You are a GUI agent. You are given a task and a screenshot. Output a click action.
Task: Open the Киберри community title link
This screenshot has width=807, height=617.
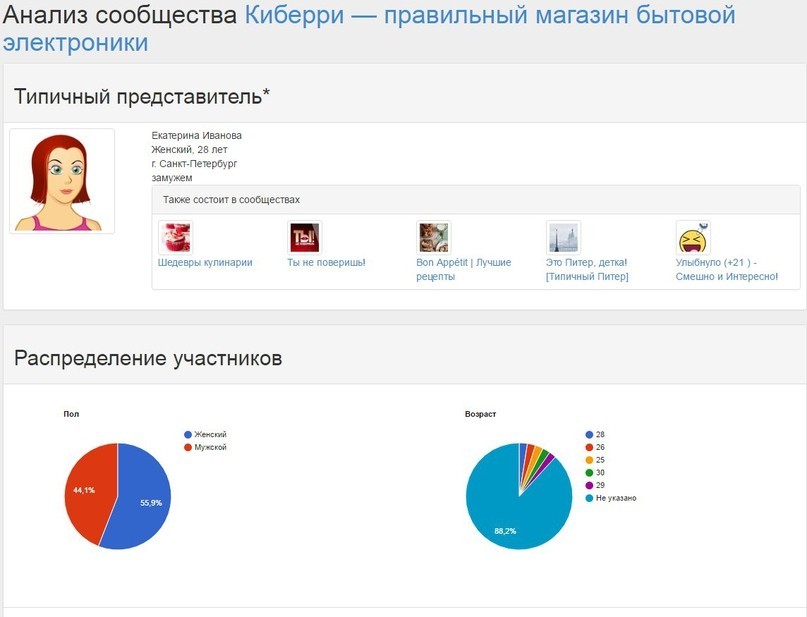pyautogui.click(x=369, y=29)
